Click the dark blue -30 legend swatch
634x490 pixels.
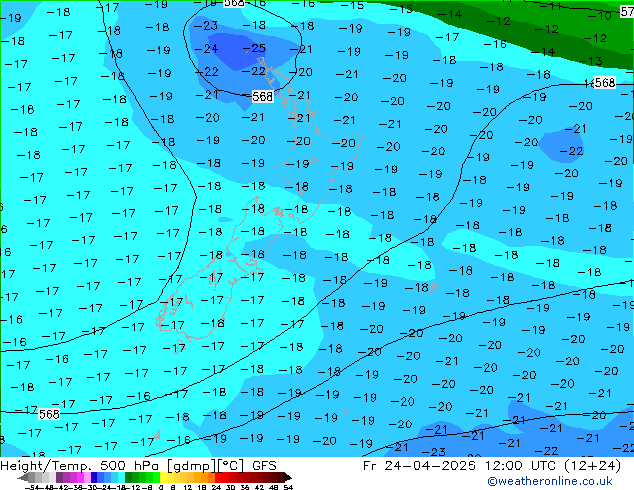point(94,478)
